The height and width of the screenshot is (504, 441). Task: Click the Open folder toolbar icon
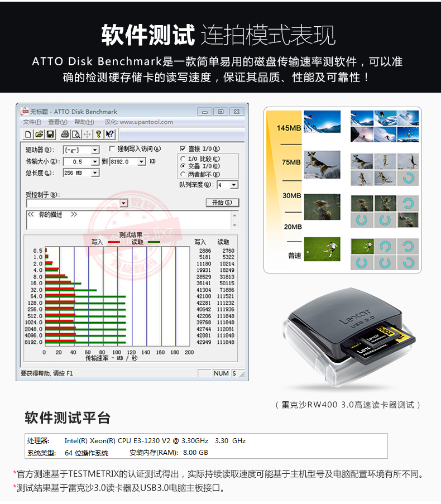pos(39,134)
